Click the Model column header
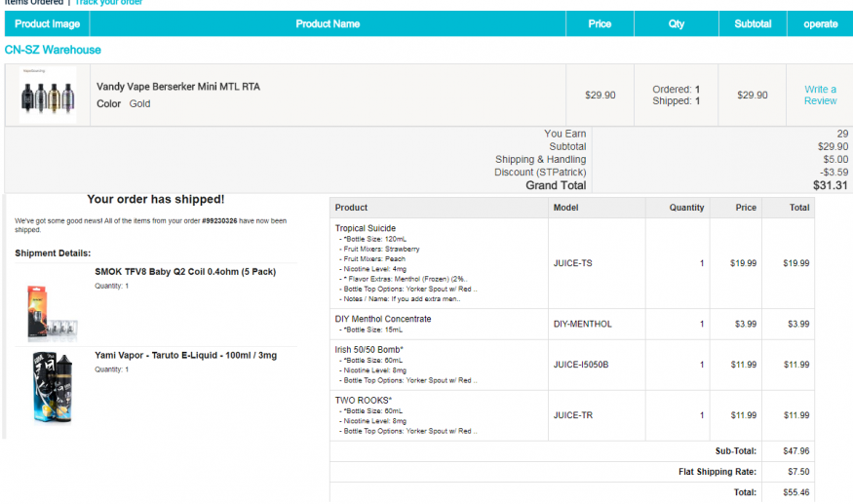 (566, 208)
